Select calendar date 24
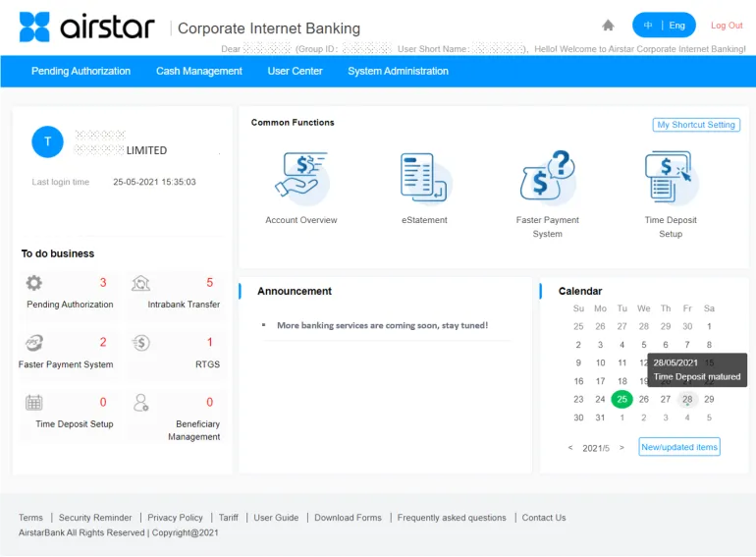The width and height of the screenshot is (756, 557). coord(600,399)
